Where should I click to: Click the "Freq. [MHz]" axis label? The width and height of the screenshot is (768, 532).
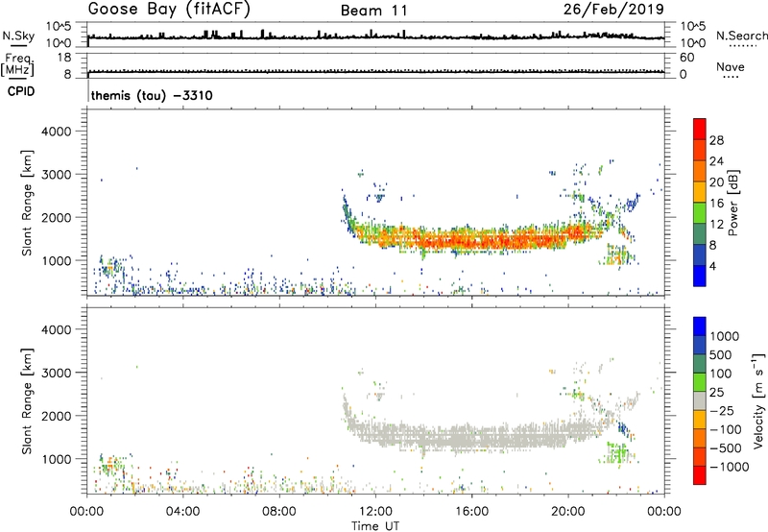click(x=18, y=64)
